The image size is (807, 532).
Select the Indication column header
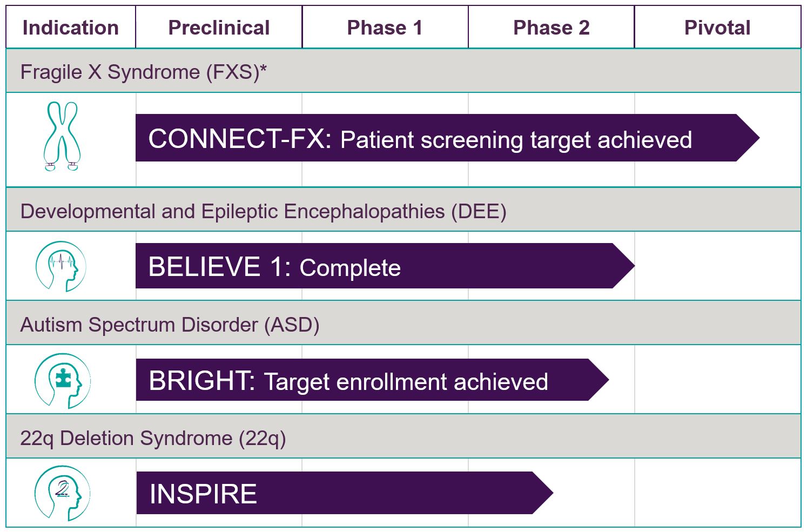click(x=71, y=28)
